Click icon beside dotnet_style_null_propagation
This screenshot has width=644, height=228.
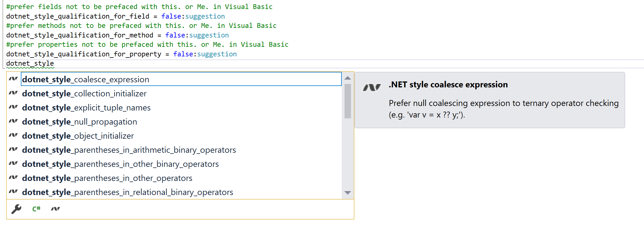(13, 121)
